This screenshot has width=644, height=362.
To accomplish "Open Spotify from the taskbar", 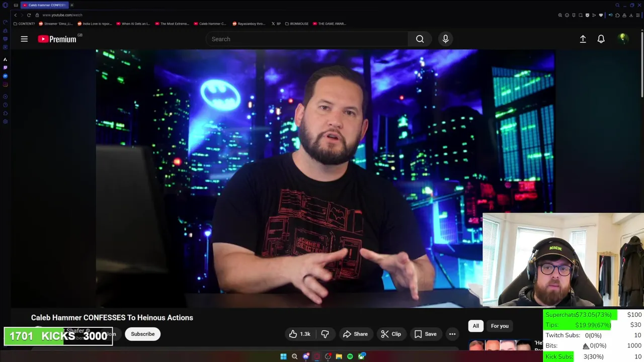I will (350, 356).
